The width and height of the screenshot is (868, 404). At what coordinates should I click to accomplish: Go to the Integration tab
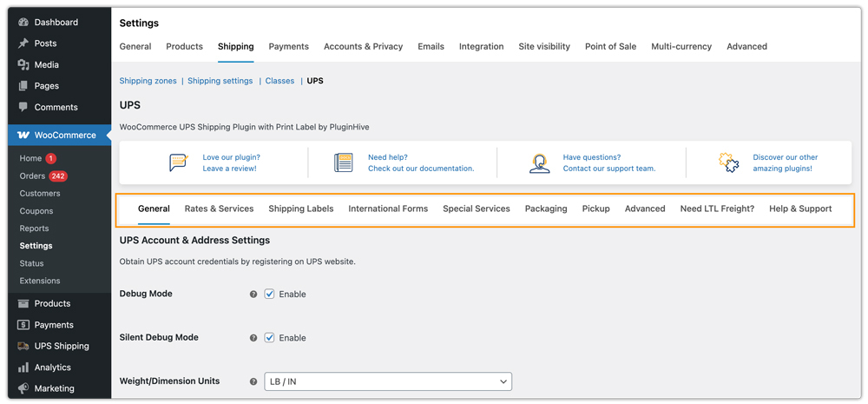(x=482, y=47)
